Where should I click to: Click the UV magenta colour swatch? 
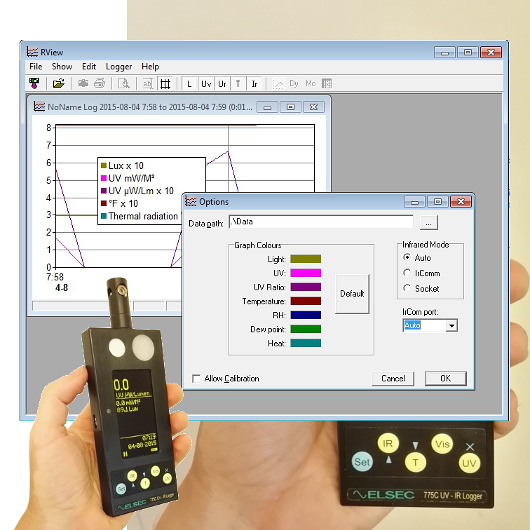pos(306,273)
